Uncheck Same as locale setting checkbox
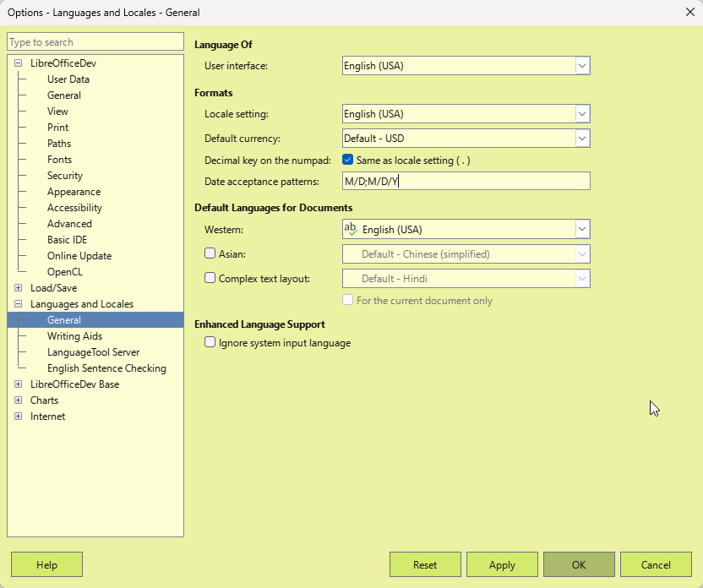Viewport: 703px width, 588px height. pyautogui.click(x=347, y=160)
